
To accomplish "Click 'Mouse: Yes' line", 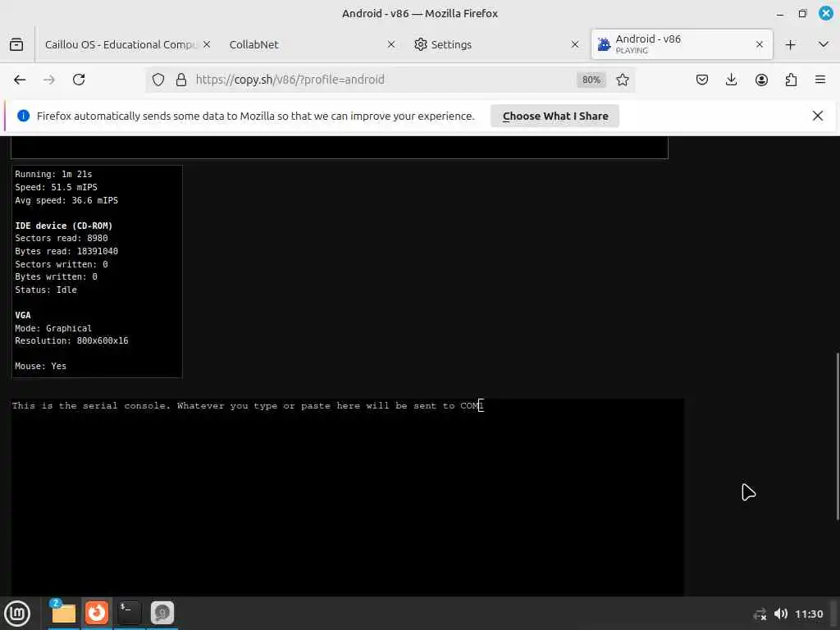I will pos(41,366).
